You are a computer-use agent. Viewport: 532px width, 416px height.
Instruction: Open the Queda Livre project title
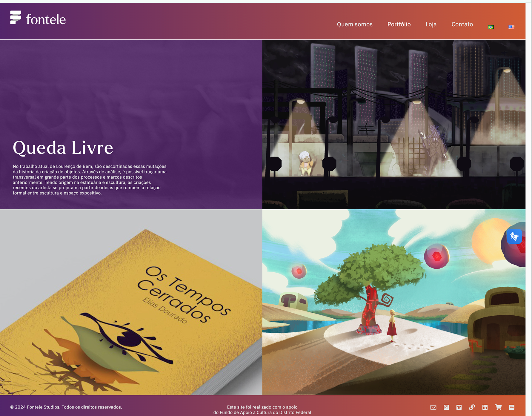tap(63, 148)
